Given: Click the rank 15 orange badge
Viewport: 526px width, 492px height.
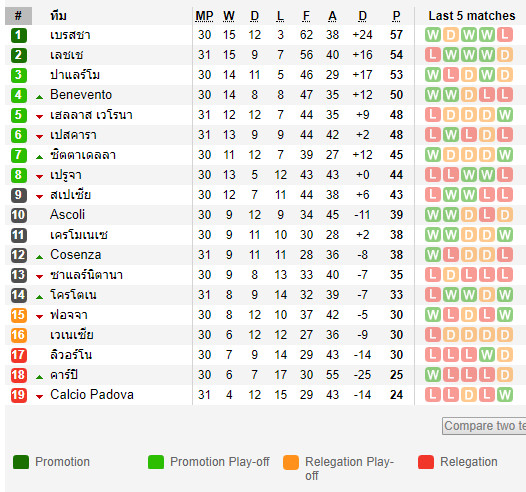Looking at the screenshot, I should [x=18, y=315].
